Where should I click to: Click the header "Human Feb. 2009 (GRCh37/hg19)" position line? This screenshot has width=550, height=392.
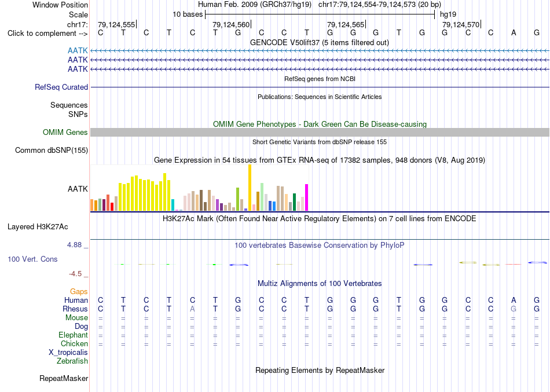(320, 5)
